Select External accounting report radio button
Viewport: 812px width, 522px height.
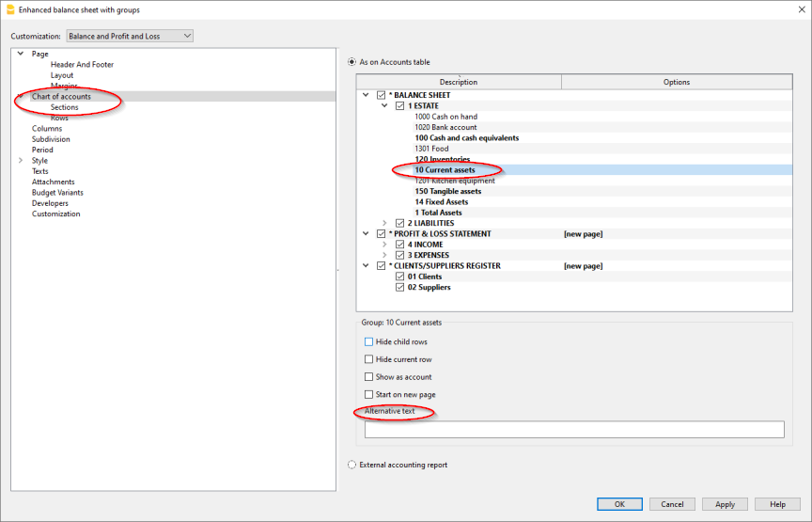click(352, 465)
